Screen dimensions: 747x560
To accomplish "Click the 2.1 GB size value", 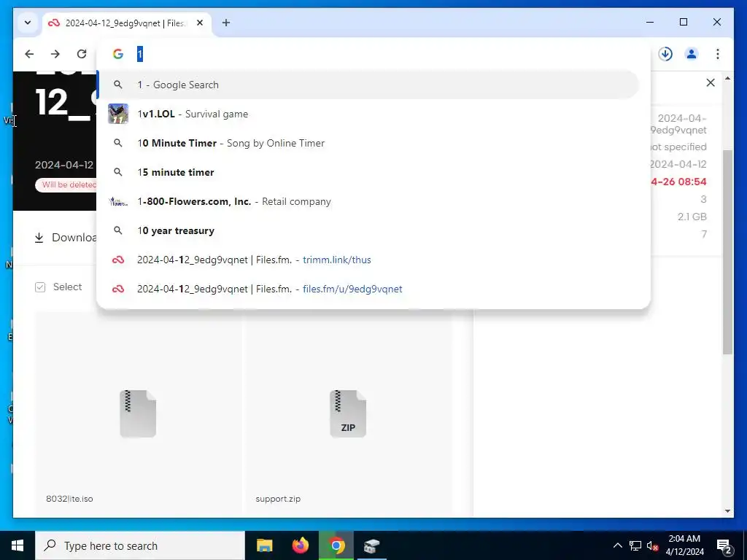I will 692,217.
